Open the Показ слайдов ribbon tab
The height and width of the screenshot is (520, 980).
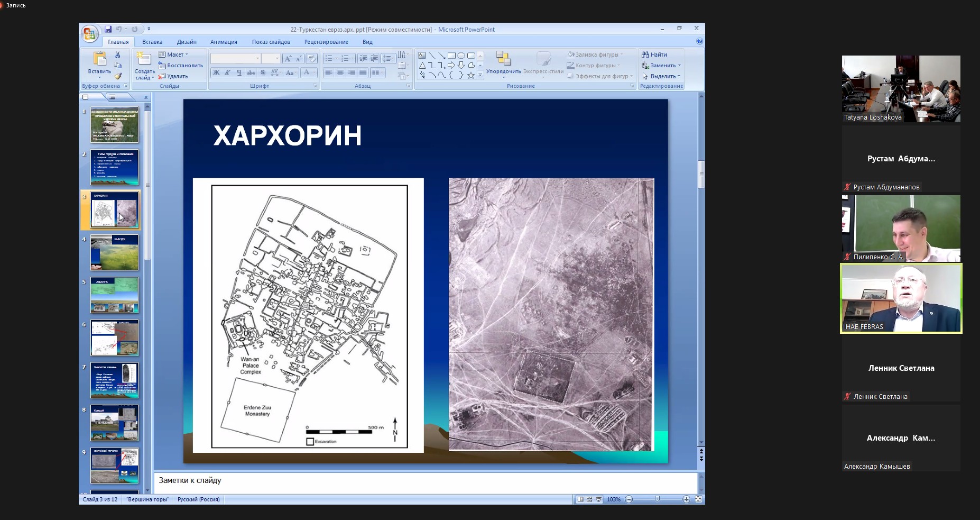(x=271, y=42)
